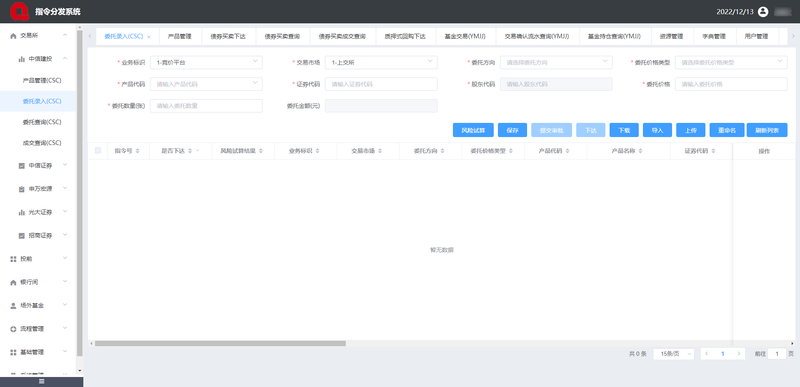Viewport: 800px width, 387px height.
Task: Close the 委托录入(CSC) tab with its x
Action: point(148,37)
